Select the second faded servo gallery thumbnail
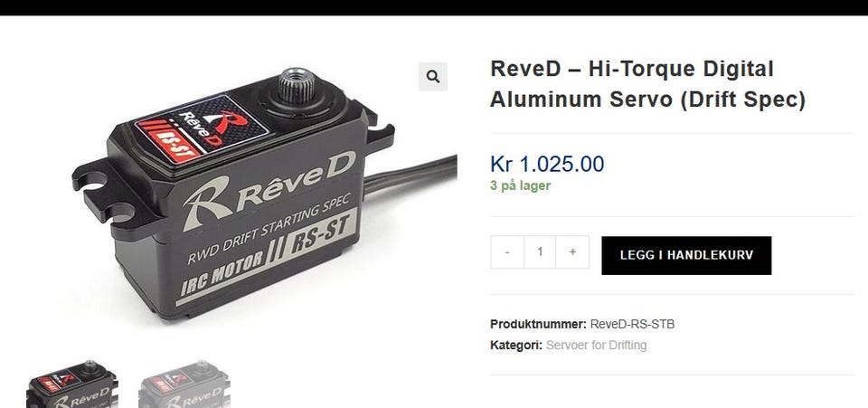This screenshot has height=408, width=868. point(184,384)
